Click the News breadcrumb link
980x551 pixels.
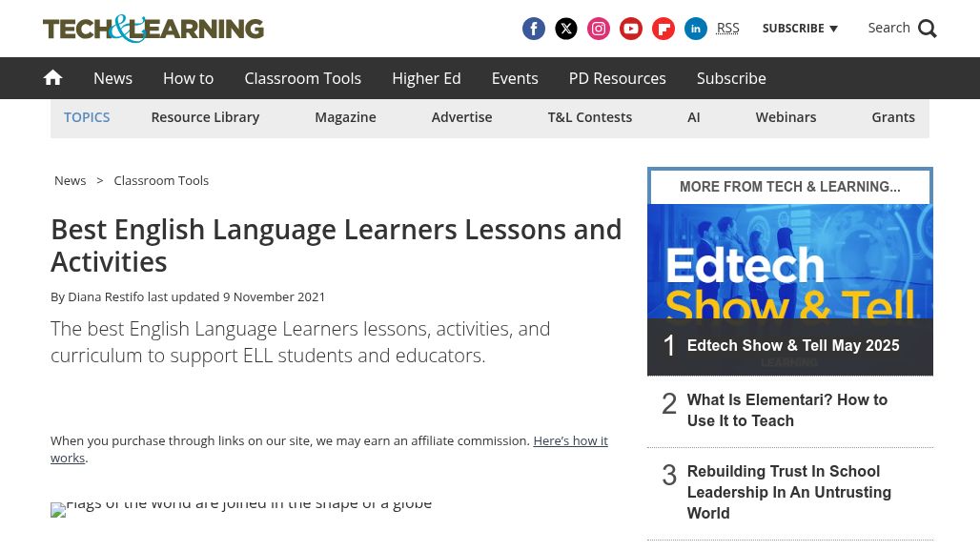point(70,180)
